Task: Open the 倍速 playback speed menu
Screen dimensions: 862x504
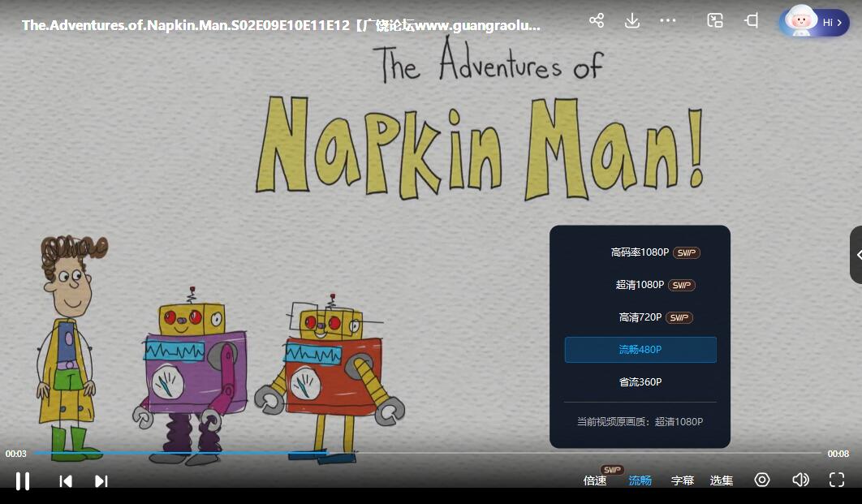Action: point(595,480)
